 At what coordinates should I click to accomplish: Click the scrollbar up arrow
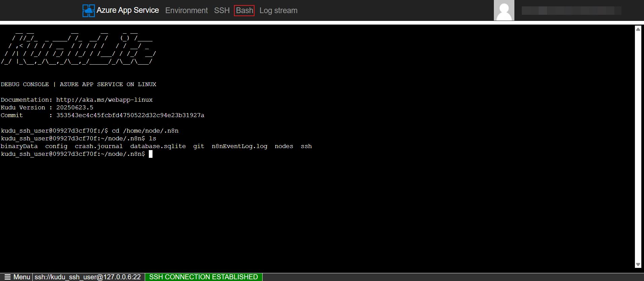[638, 29]
